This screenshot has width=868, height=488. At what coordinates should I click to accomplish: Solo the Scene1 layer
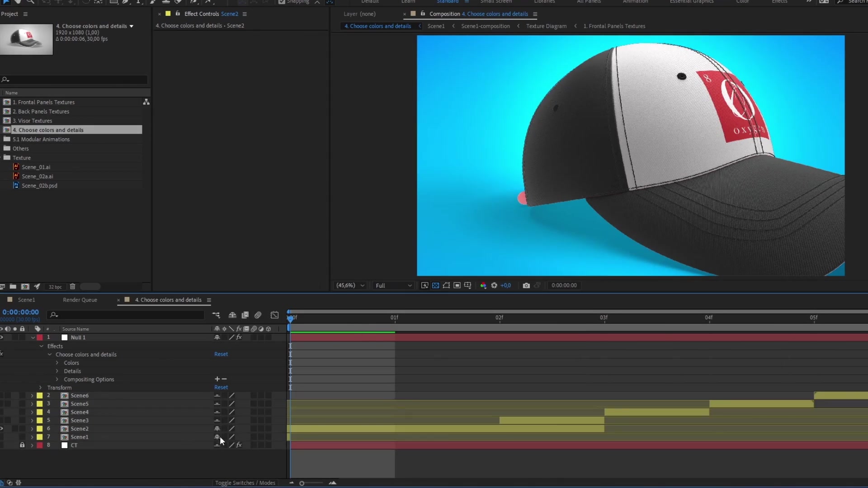pos(15,437)
